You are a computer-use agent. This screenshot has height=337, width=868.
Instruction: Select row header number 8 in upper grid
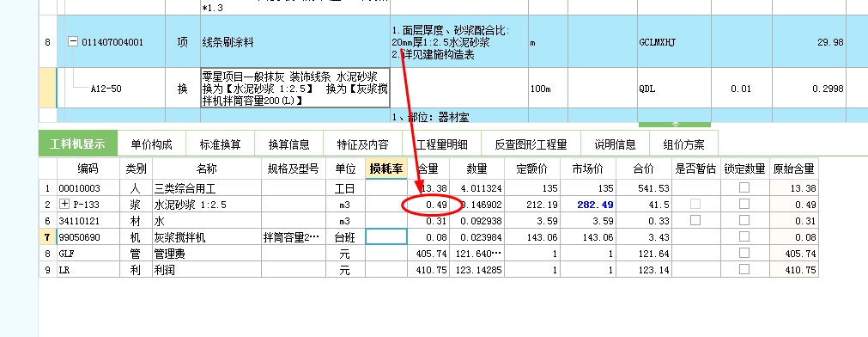(47, 42)
